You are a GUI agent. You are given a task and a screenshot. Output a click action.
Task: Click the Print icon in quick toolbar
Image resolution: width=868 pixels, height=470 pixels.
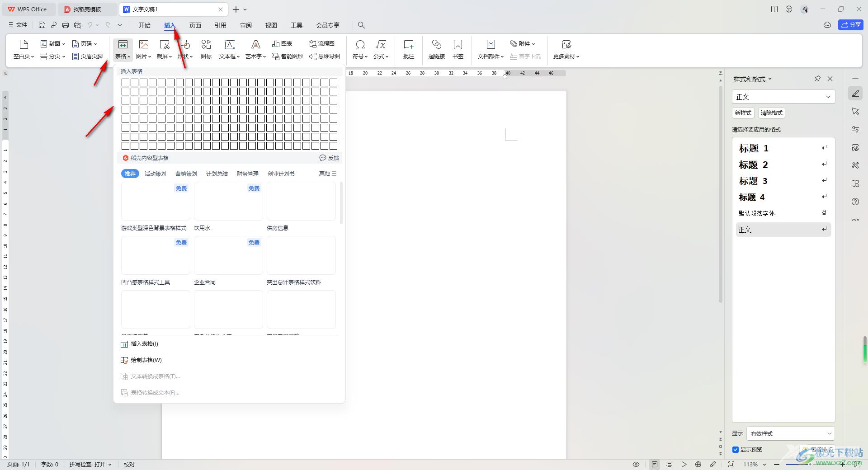66,25
